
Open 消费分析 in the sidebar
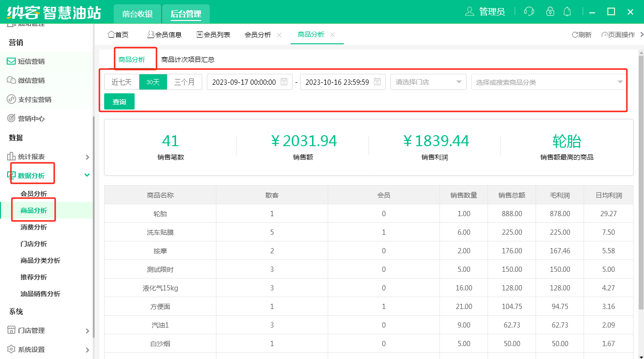[34, 227]
